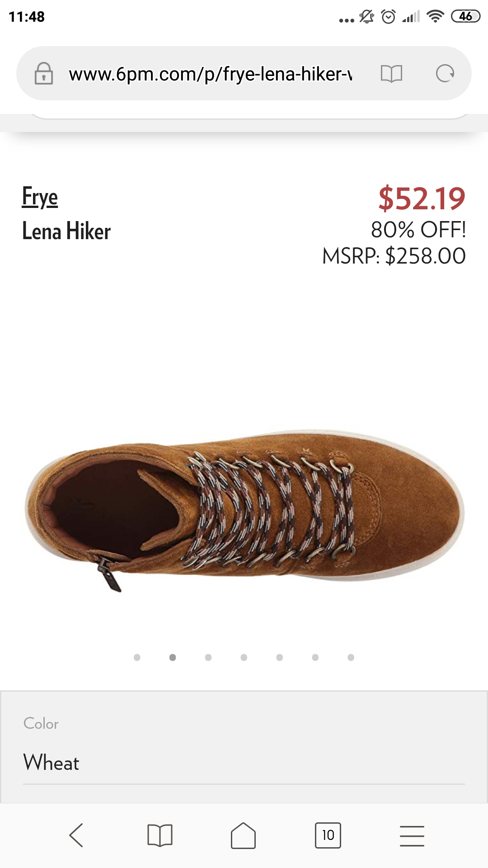This screenshot has height=868, width=488.
Task: Jump to the fifth carousel image dot
Action: tap(280, 657)
